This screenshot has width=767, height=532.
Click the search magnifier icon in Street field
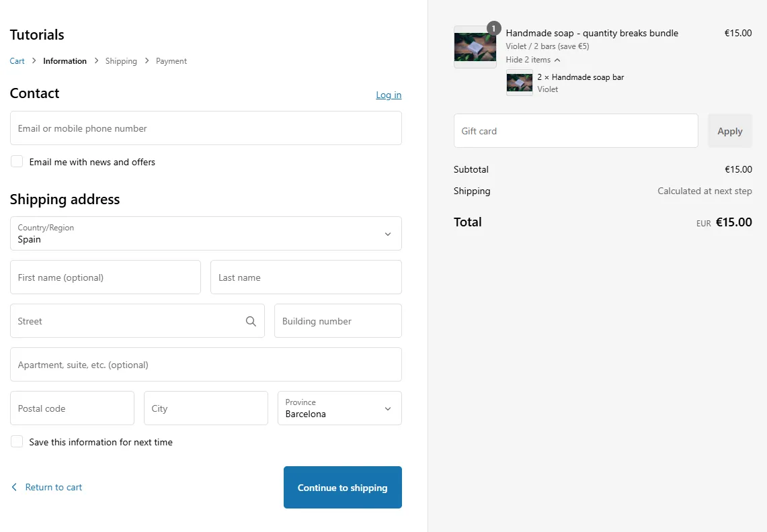pos(251,321)
